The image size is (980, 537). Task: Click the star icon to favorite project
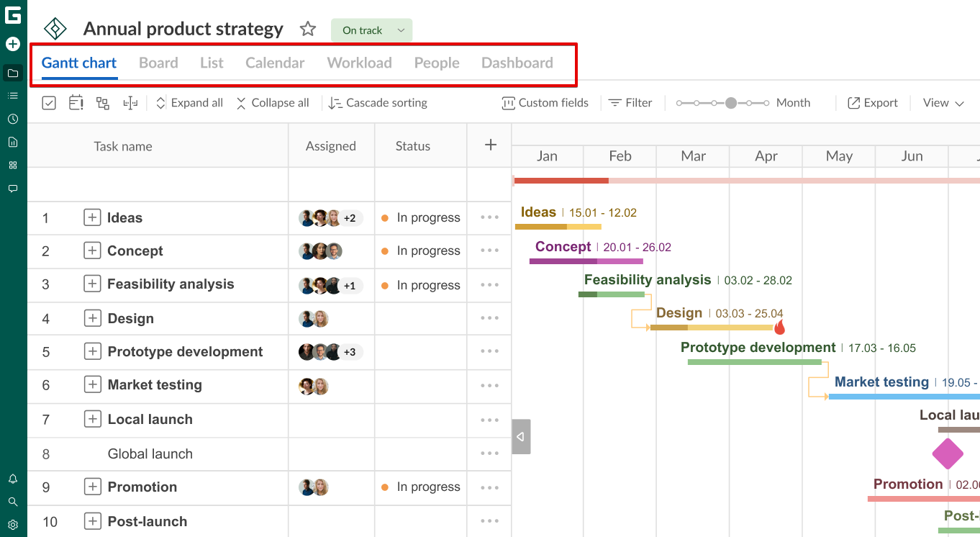coord(308,29)
